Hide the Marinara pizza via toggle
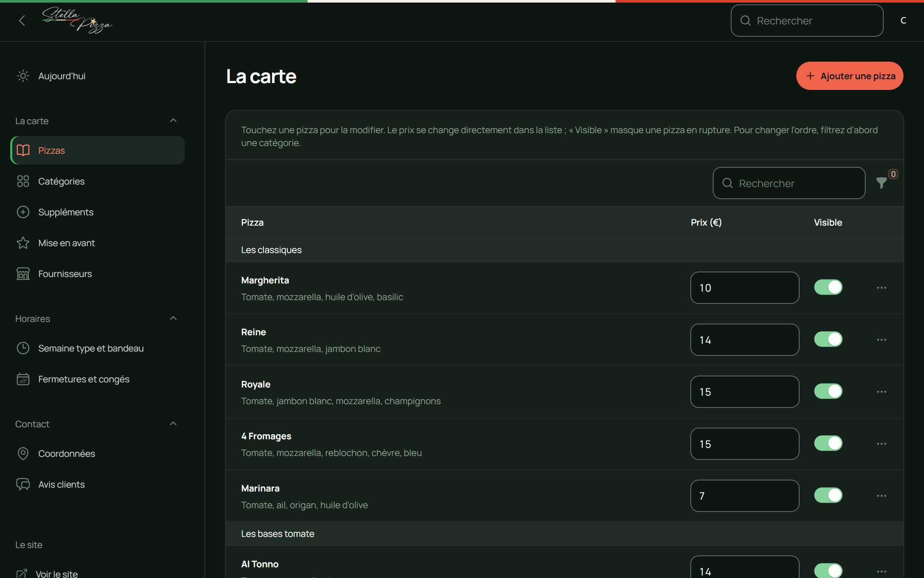 coord(828,495)
